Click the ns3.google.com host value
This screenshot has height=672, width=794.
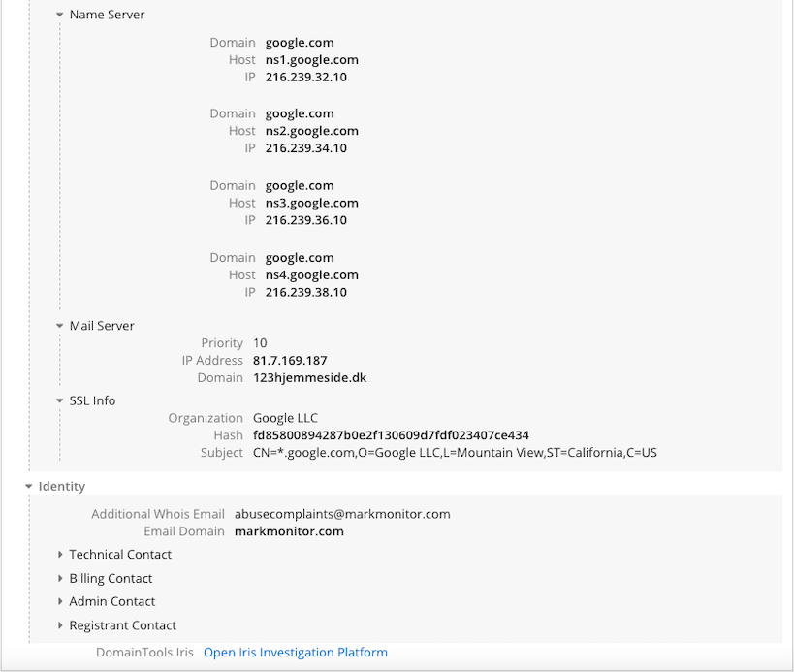[x=311, y=204]
